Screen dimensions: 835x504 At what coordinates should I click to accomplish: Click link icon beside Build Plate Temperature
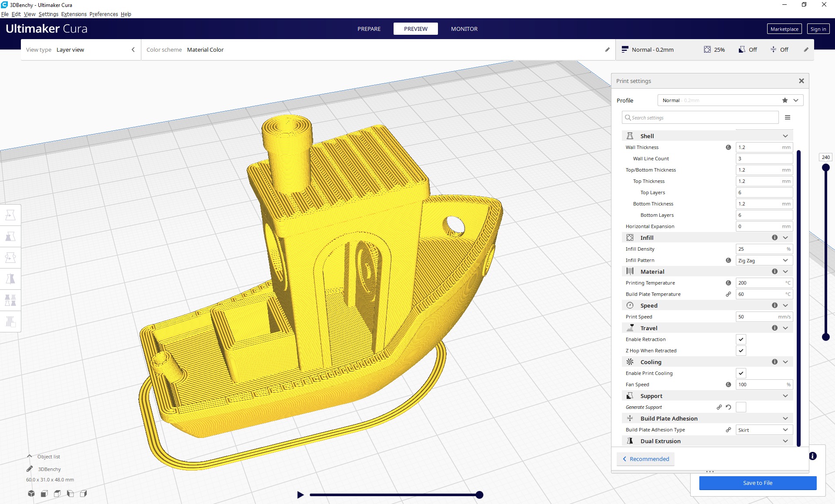coord(728,294)
